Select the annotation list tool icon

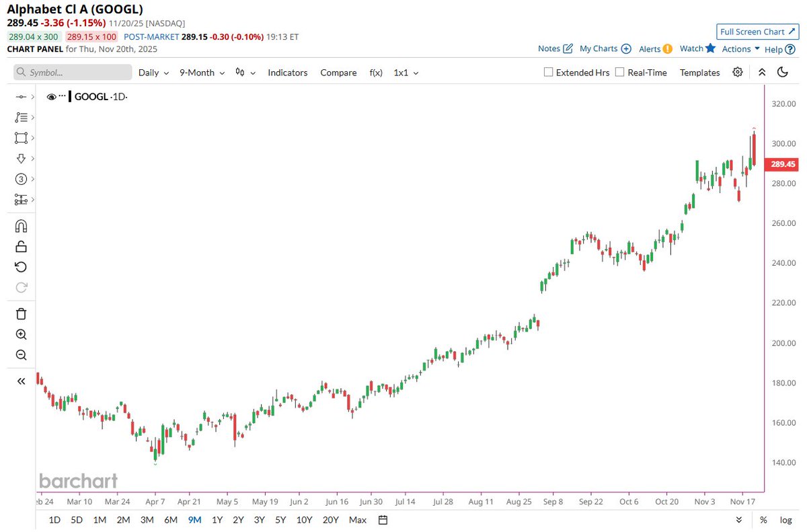tap(21, 117)
